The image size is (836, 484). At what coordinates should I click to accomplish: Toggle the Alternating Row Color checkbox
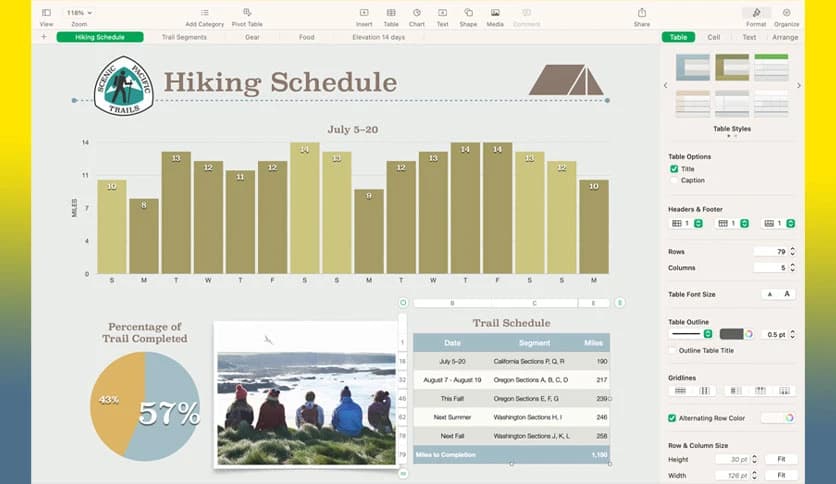point(672,418)
